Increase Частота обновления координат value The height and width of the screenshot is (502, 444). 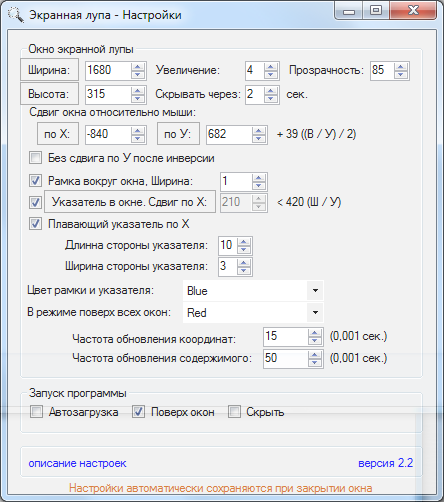pyautogui.click(x=314, y=333)
